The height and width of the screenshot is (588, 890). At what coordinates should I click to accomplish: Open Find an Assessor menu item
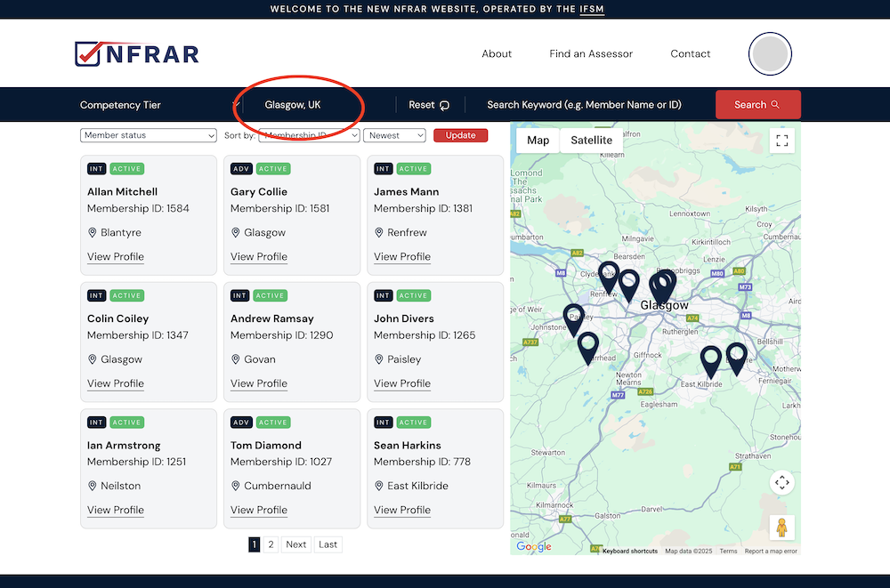tap(591, 53)
